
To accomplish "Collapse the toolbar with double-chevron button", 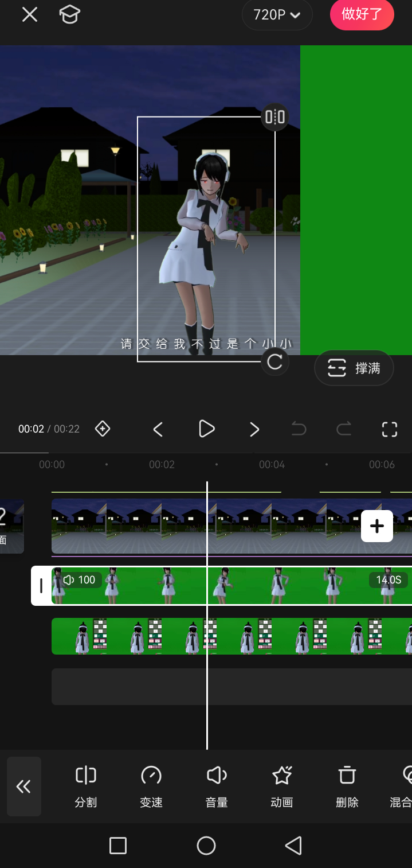I will [x=24, y=786].
